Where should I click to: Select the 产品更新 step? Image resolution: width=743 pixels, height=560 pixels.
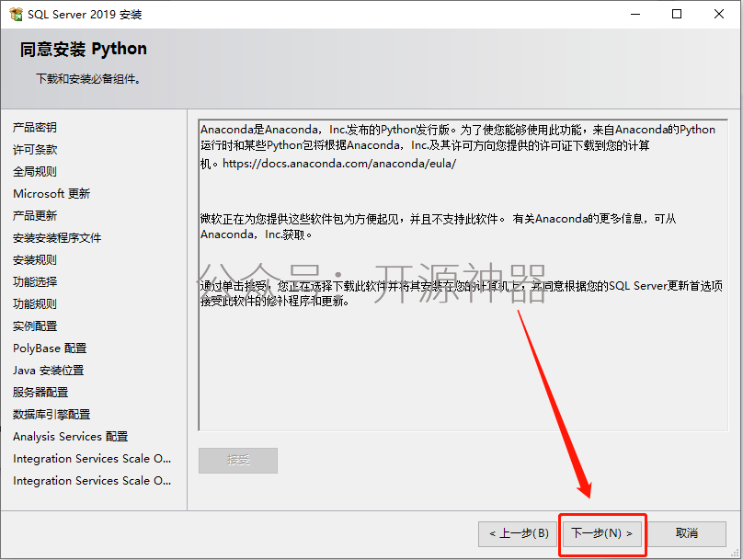(35, 215)
